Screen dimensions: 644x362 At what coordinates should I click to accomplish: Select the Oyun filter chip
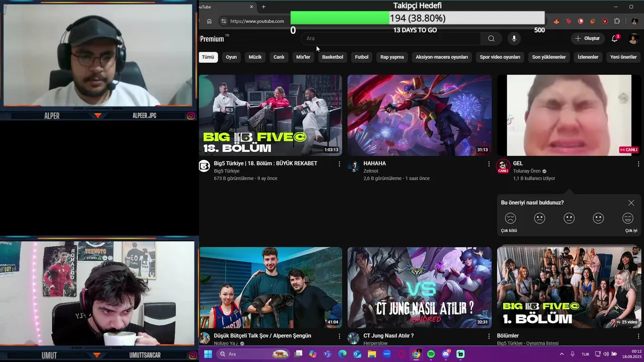[231, 57]
